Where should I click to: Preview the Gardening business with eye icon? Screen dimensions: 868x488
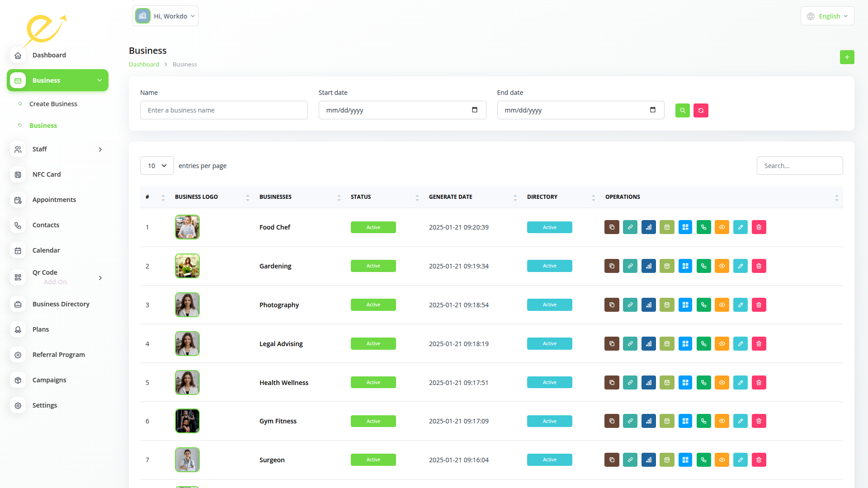tap(722, 266)
